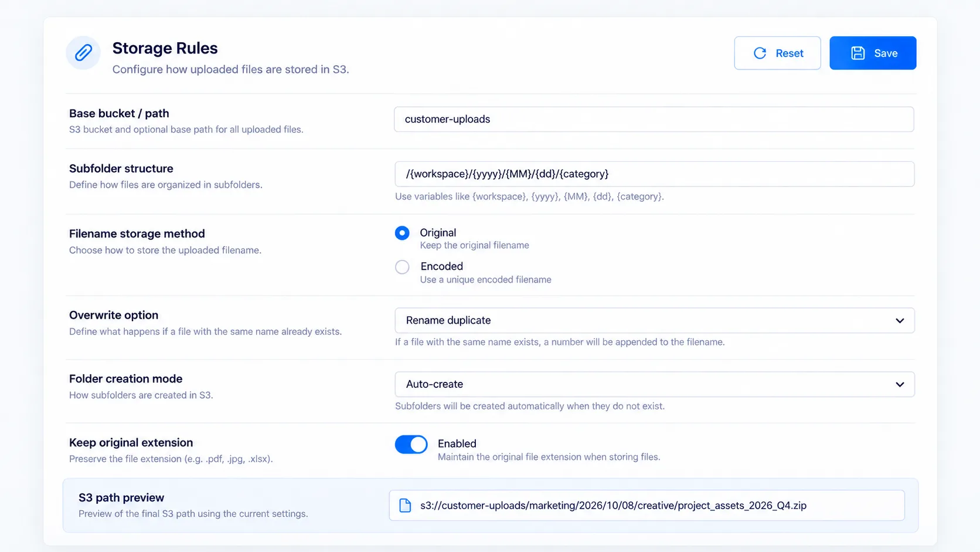Open the Overwrite option dropdown
The width and height of the screenshot is (980, 552).
(x=655, y=320)
